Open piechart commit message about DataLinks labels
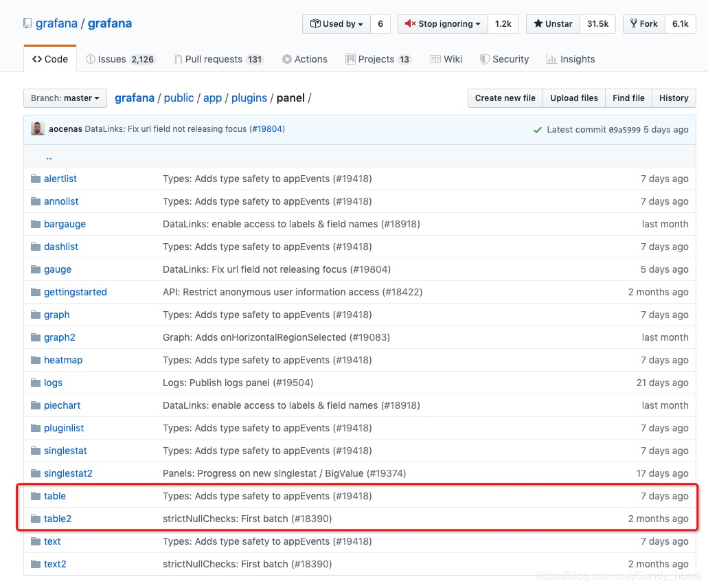The image size is (708, 588). click(291, 405)
